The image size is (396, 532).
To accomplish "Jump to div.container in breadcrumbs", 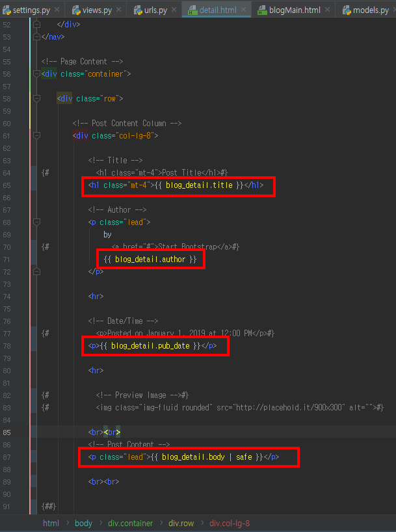I will (x=130, y=523).
